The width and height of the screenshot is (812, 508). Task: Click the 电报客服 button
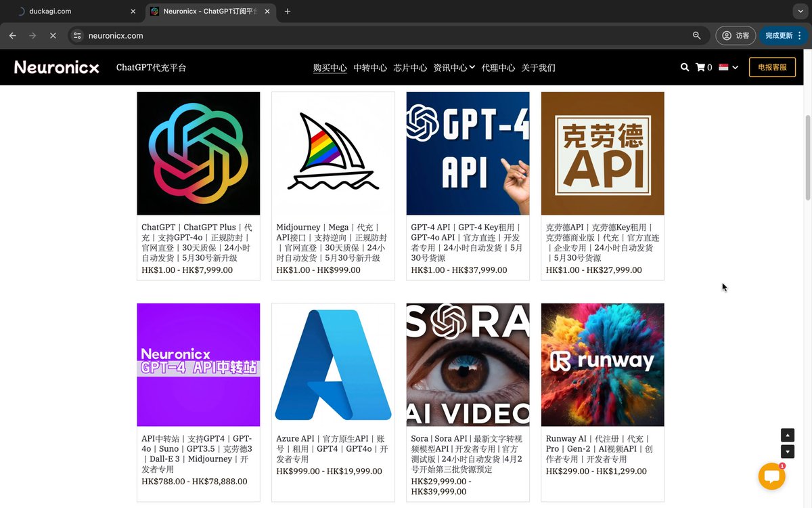[772, 67]
